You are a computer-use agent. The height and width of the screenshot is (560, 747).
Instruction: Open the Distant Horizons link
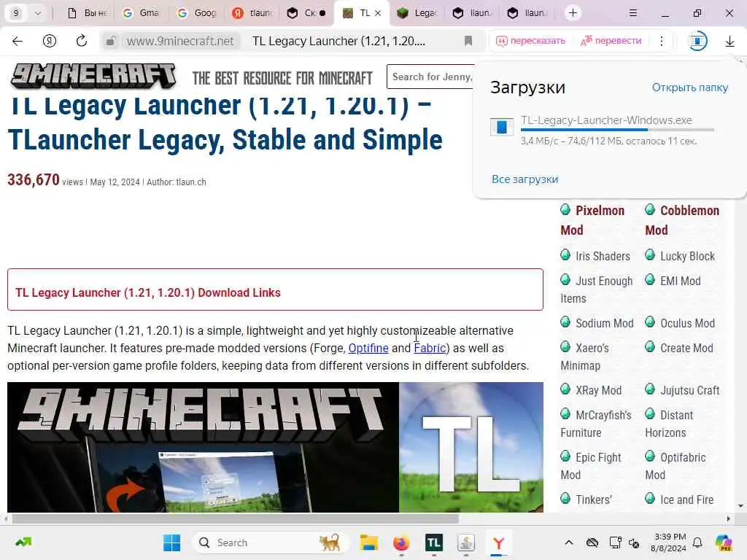point(669,424)
